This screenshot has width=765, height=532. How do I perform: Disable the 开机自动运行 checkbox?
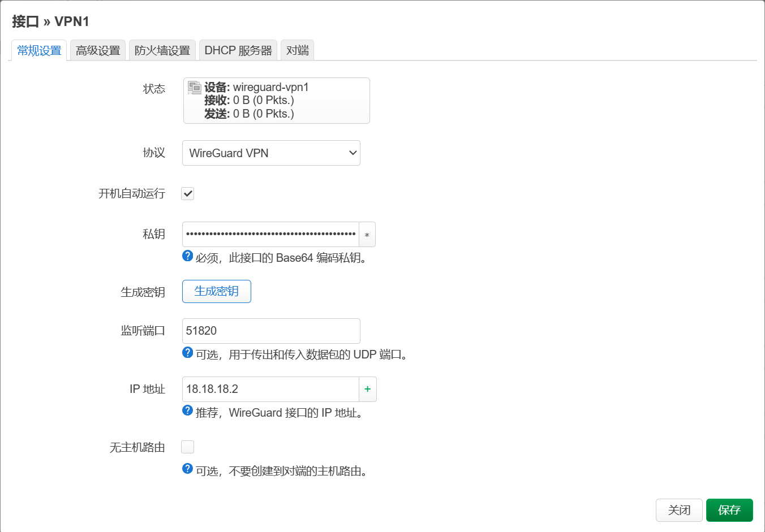[188, 193]
